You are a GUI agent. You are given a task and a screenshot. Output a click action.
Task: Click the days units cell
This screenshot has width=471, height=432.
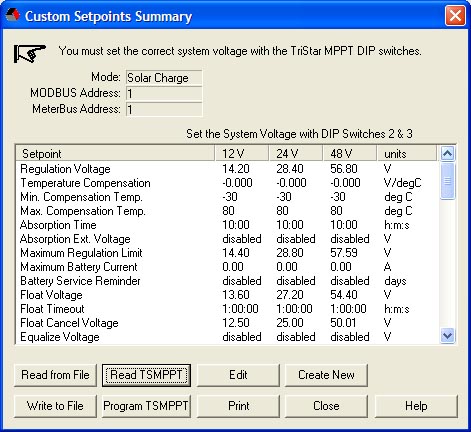coord(395,281)
